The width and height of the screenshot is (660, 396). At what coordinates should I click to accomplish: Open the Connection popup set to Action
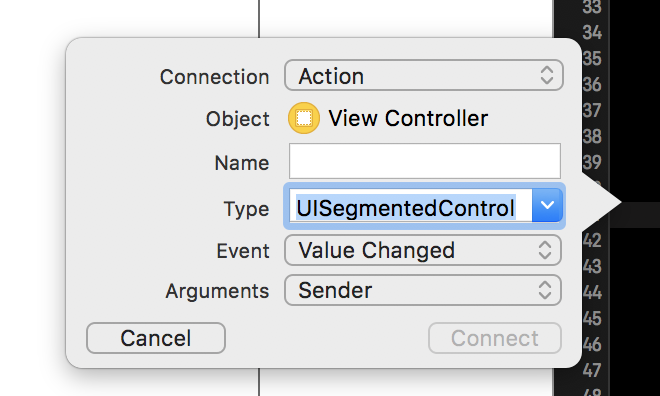point(424,76)
